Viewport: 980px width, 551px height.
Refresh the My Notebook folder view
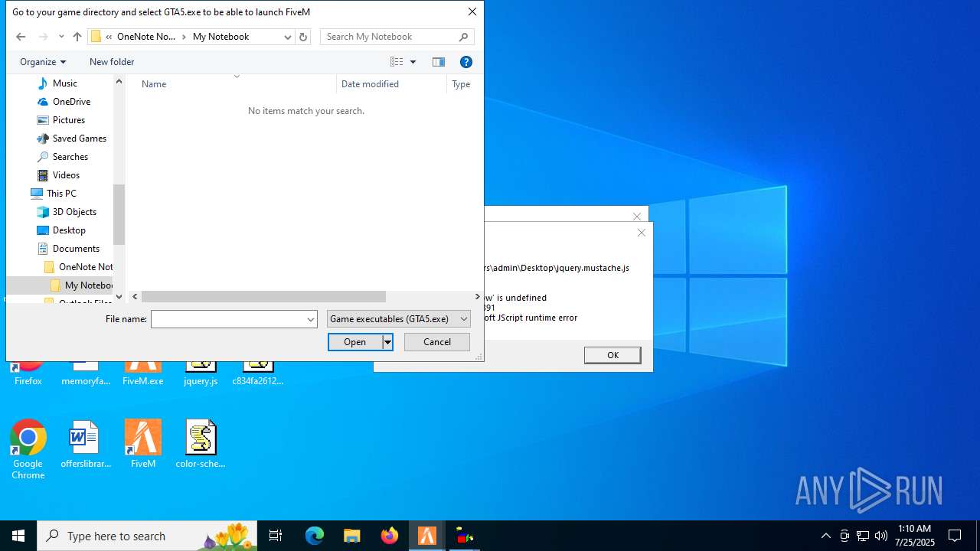pos(303,37)
